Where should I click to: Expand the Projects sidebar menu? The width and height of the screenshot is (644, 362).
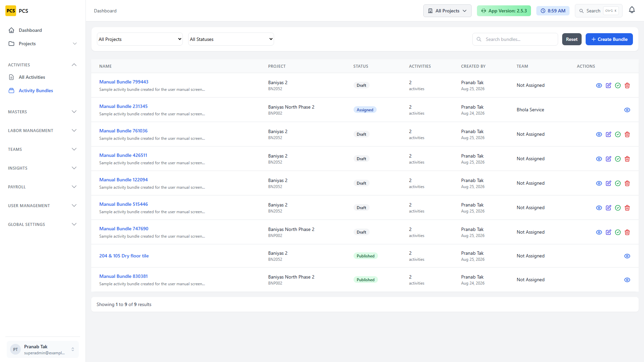43,44
